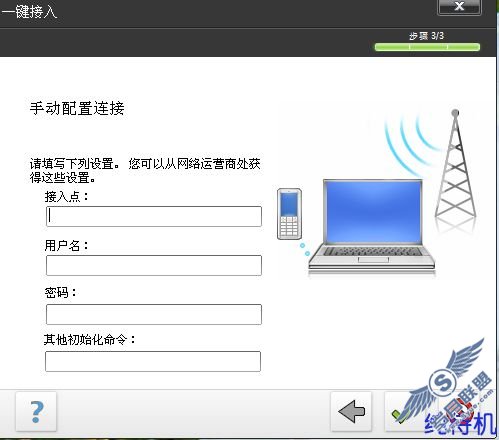
Task: Click the blue signal waves graphic
Action: pos(410,143)
